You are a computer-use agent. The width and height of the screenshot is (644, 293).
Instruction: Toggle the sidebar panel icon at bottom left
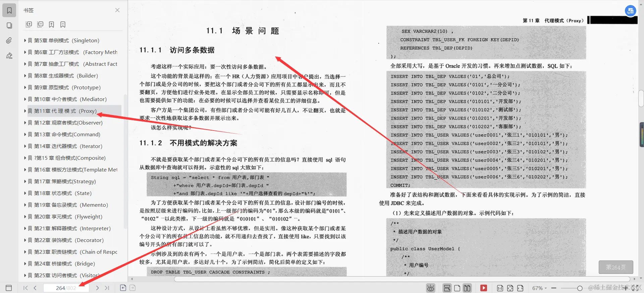click(x=9, y=288)
